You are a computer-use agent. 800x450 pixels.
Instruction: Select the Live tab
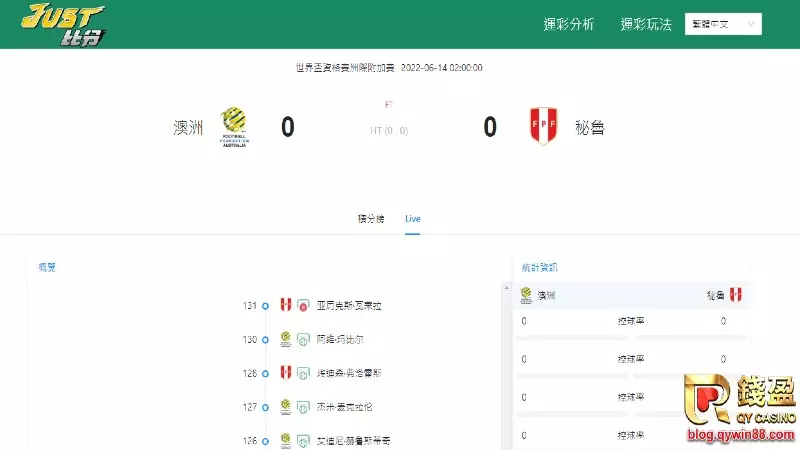pos(413,218)
